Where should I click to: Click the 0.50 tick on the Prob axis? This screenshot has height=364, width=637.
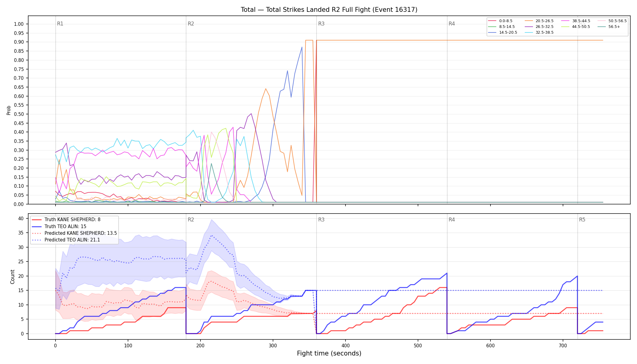tap(19, 114)
